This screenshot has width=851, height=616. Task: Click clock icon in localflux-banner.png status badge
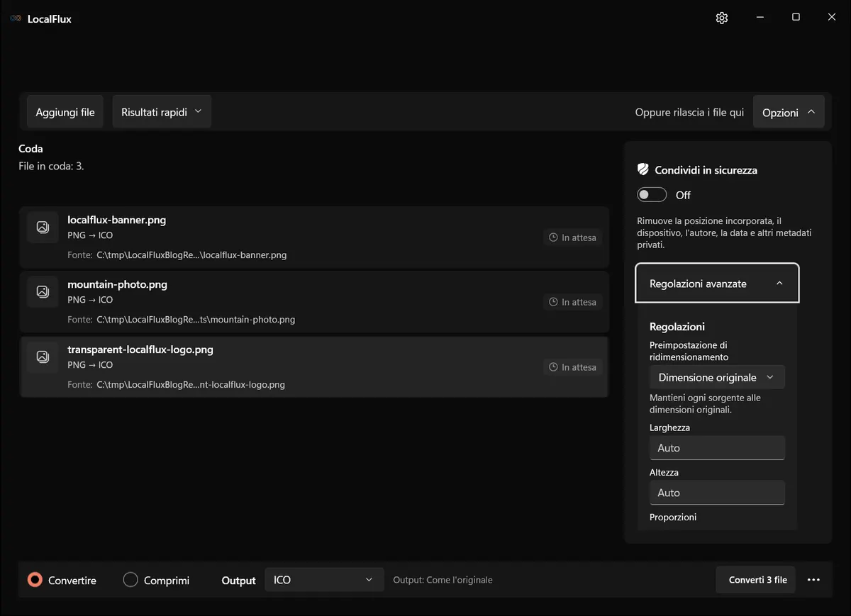click(554, 237)
